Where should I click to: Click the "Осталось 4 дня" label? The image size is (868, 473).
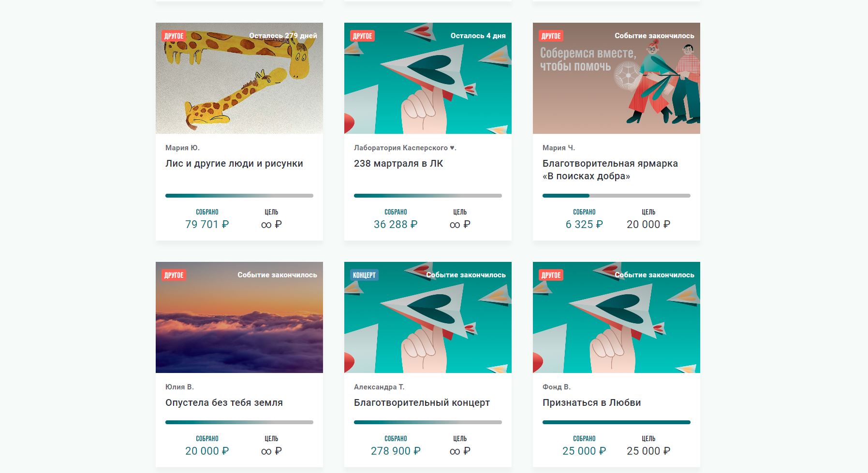pyautogui.click(x=478, y=36)
